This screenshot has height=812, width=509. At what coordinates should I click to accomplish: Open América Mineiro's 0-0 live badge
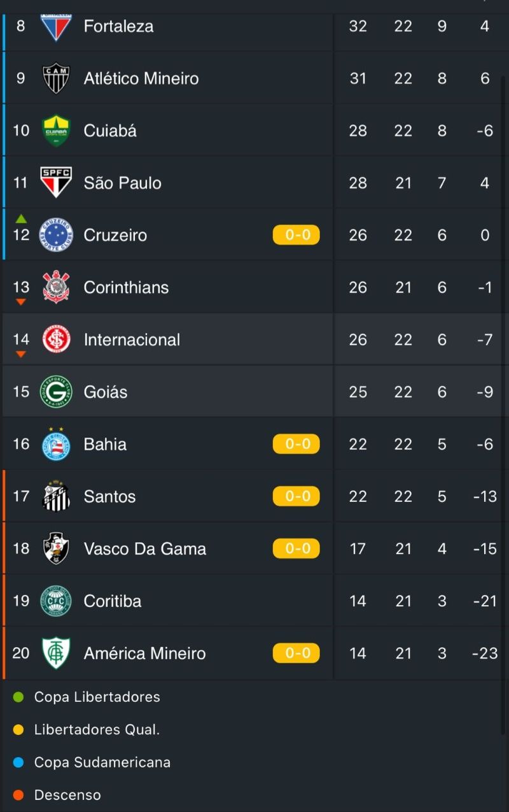[x=296, y=653]
